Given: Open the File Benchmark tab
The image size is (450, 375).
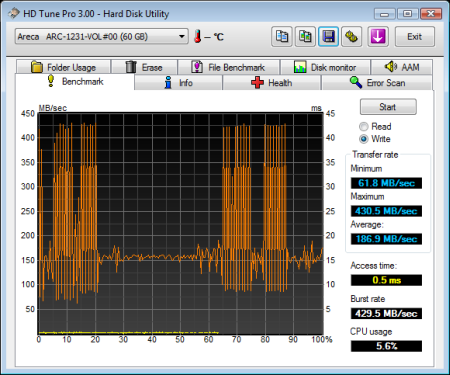Looking at the screenshot, I should [229, 67].
